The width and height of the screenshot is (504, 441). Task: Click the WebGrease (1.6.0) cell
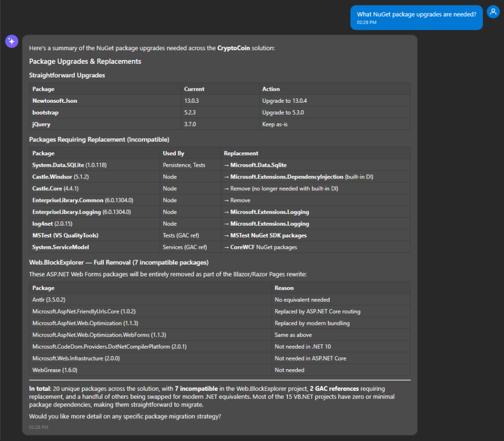pos(151,370)
